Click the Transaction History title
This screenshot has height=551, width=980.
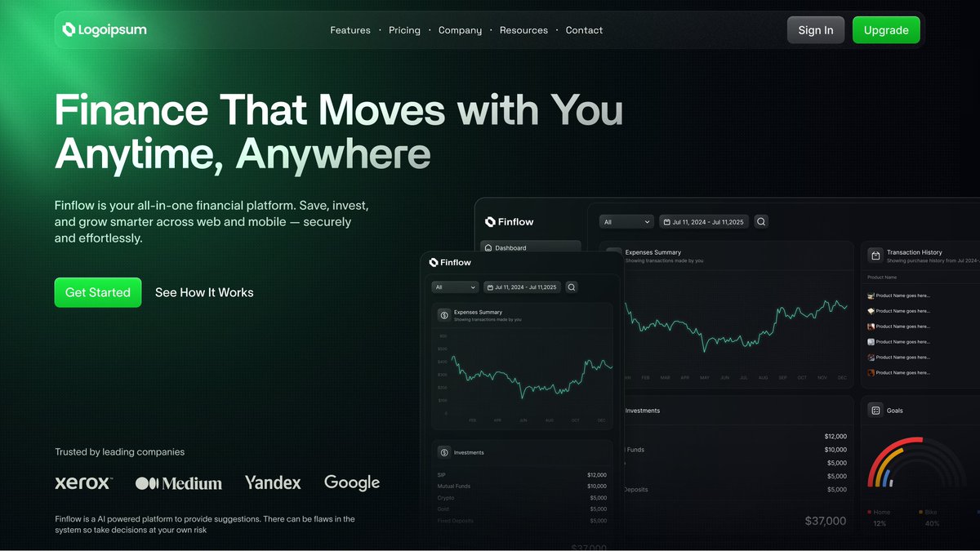[x=915, y=252]
